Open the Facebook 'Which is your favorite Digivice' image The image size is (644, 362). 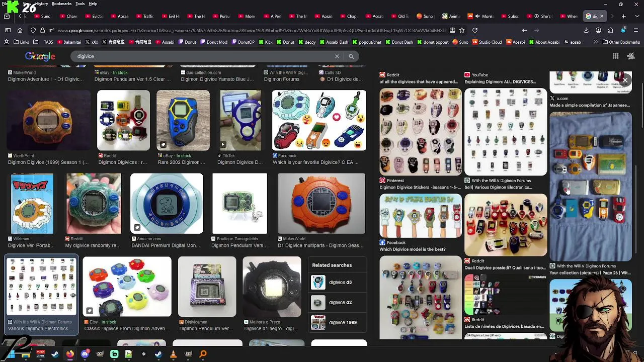319,121
